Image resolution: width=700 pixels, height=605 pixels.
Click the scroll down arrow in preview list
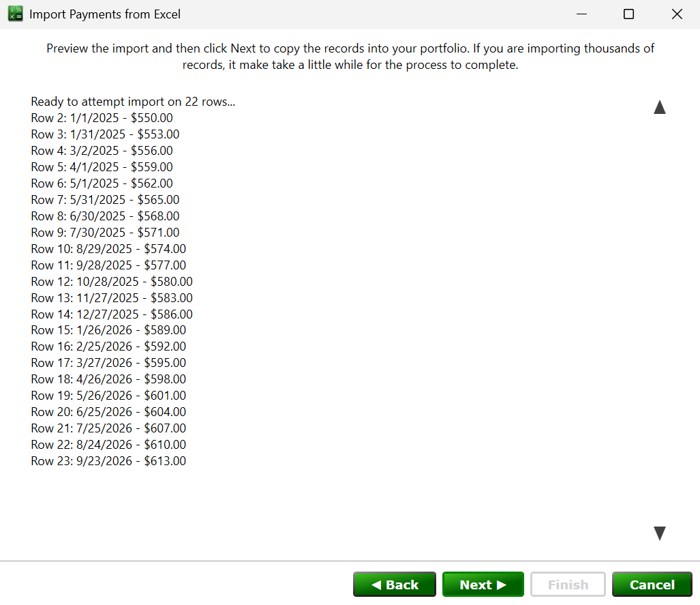[659, 533]
